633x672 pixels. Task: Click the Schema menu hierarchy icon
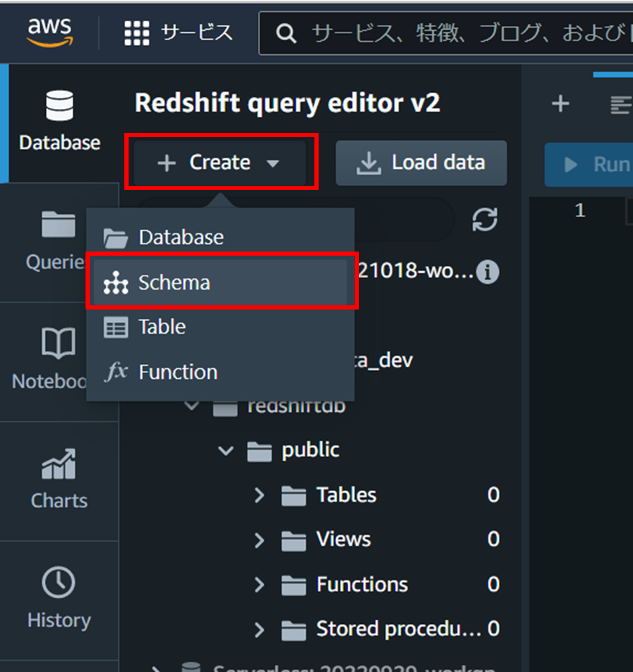[116, 283]
